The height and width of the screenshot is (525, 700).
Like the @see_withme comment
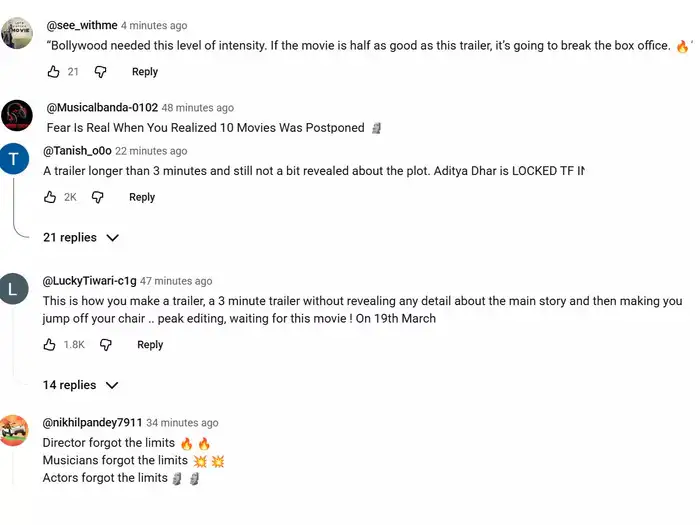[53, 72]
